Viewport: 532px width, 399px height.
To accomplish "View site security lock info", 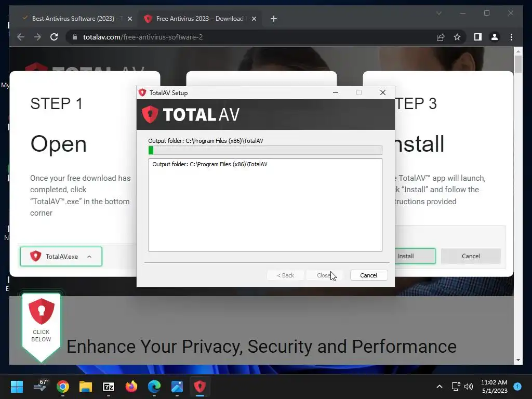I will click(x=75, y=37).
